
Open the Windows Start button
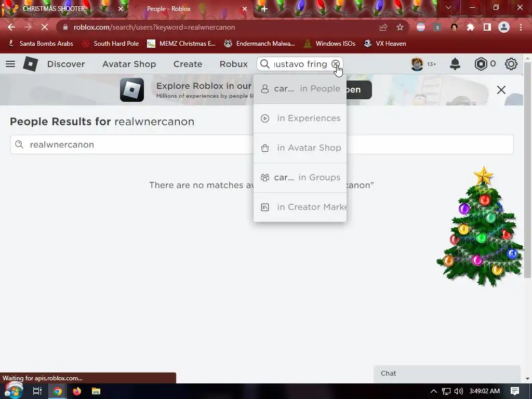(x=14, y=391)
